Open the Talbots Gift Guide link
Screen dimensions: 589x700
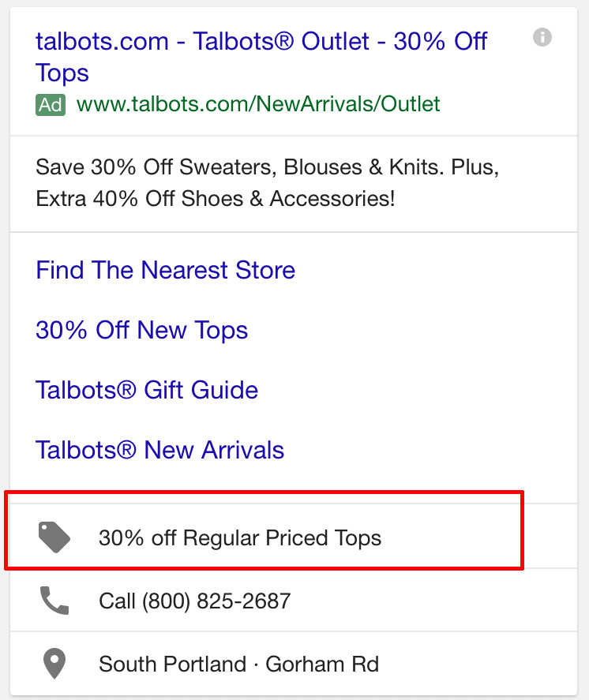click(146, 390)
